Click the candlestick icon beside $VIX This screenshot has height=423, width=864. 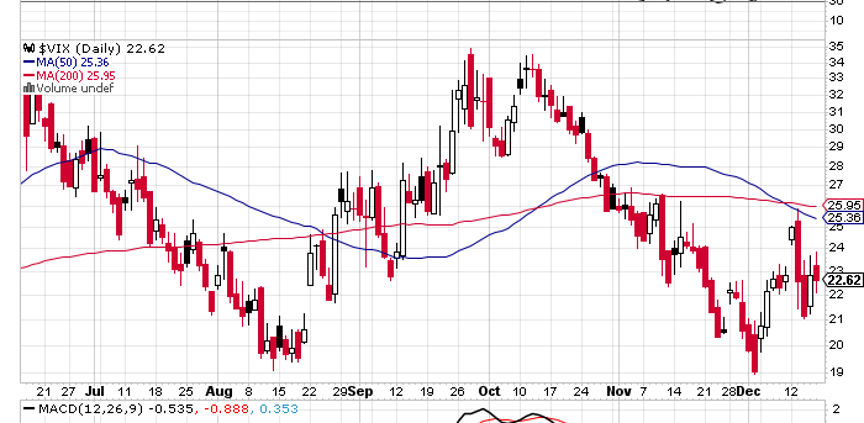click(29, 47)
